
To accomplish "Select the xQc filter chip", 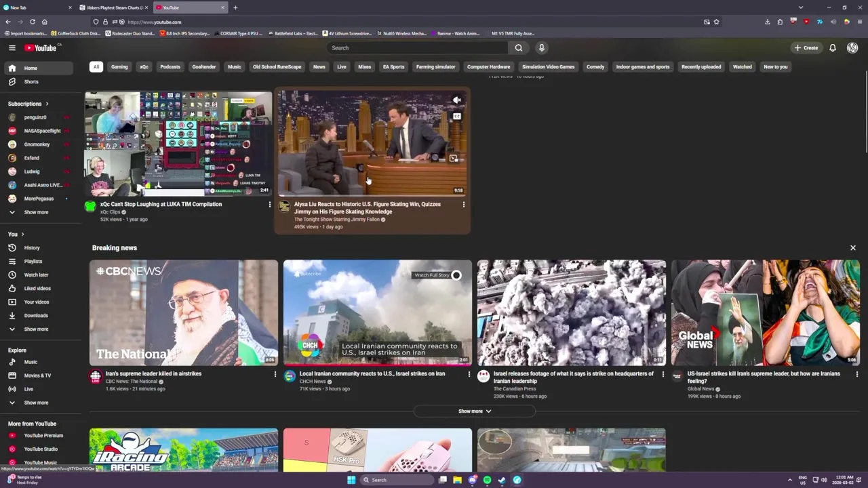I will pyautogui.click(x=144, y=66).
